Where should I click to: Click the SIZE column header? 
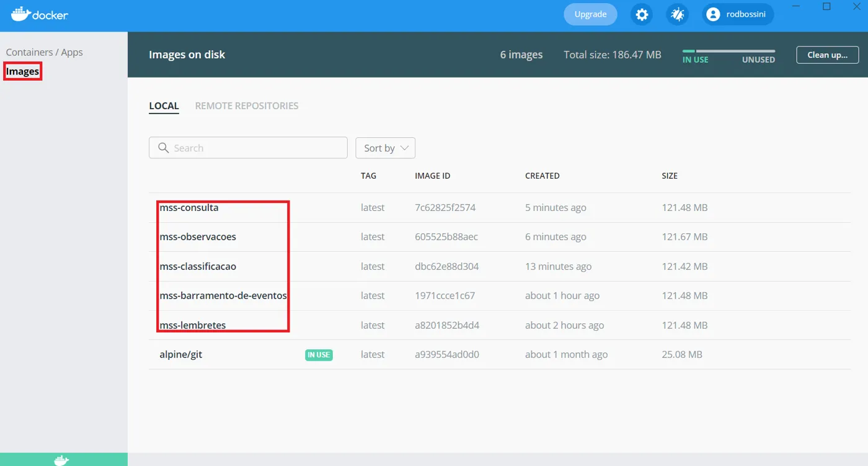coord(670,176)
